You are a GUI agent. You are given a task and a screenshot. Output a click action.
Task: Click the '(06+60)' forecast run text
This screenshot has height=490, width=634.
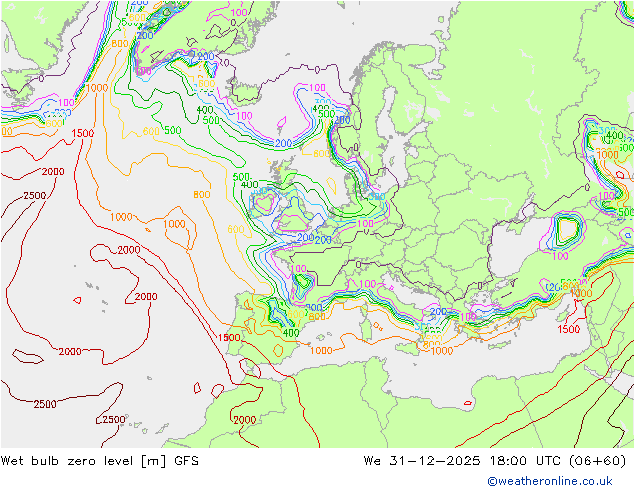tap(598, 461)
